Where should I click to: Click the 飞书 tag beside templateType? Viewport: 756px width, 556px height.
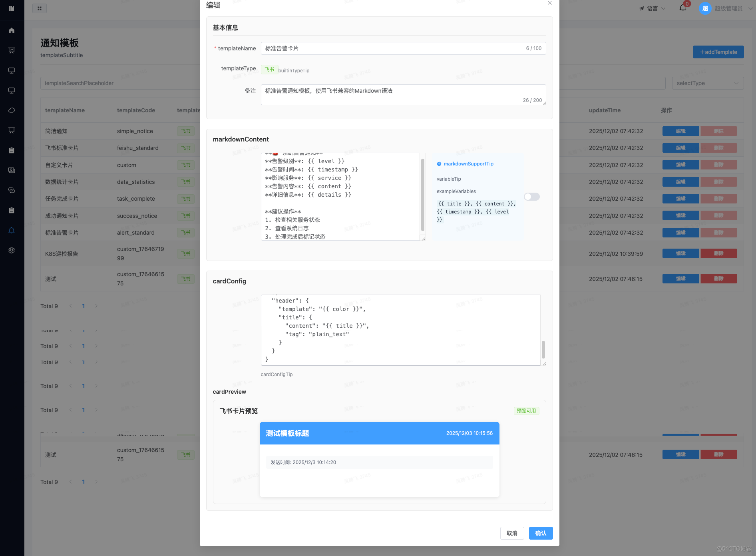(269, 70)
